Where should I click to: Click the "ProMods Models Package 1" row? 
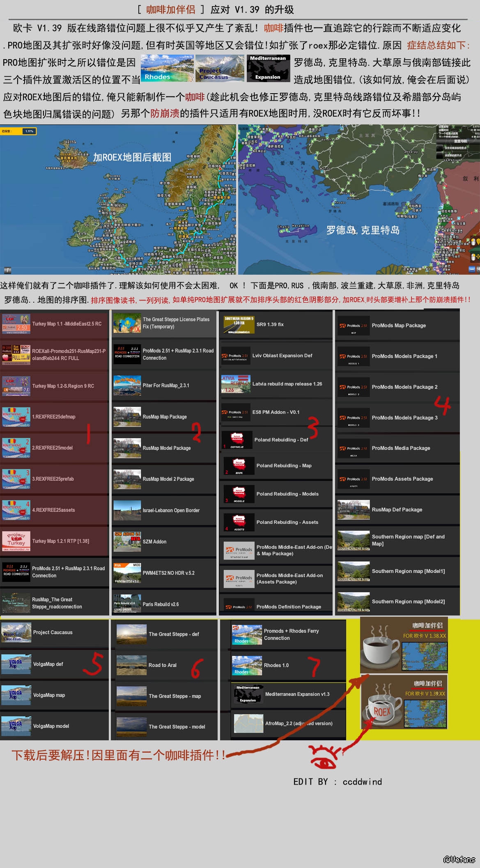point(397,356)
